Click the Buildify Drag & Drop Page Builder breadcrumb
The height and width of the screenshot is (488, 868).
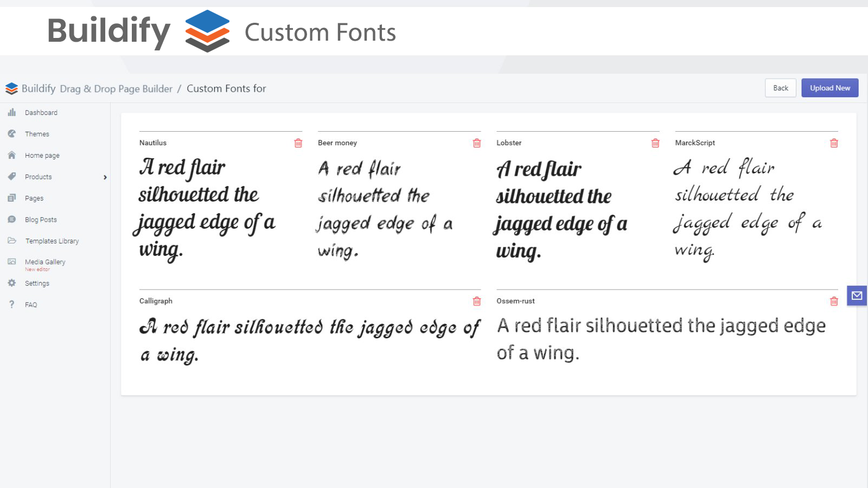tap(97, 88)
